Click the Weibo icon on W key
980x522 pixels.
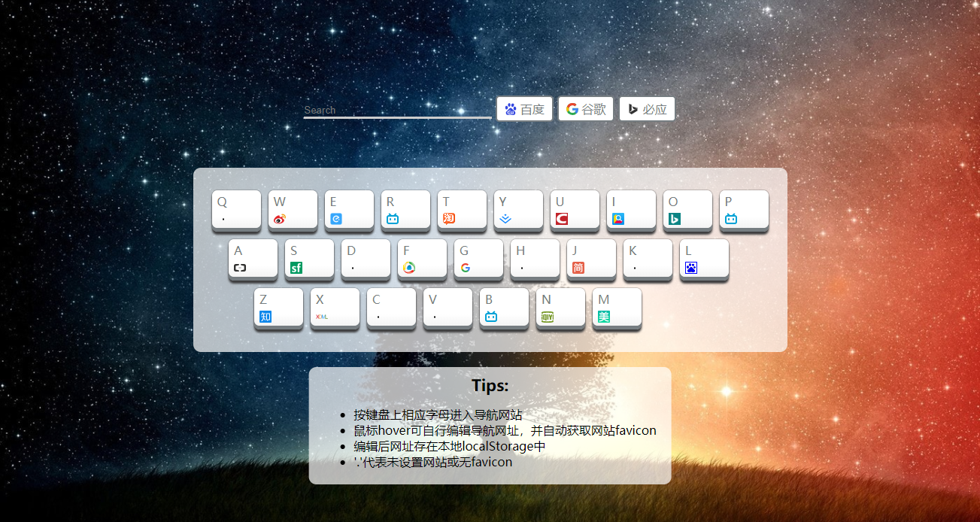[x=280, y=219]
